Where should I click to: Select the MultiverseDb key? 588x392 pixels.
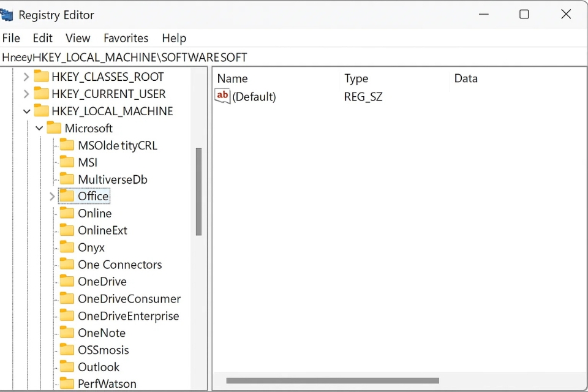[112, 179]
